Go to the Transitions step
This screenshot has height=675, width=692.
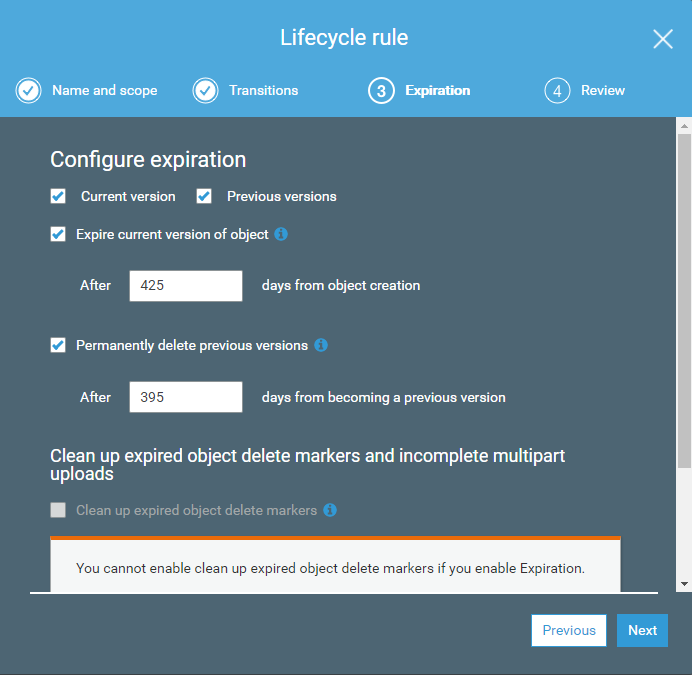click(263, 91)
